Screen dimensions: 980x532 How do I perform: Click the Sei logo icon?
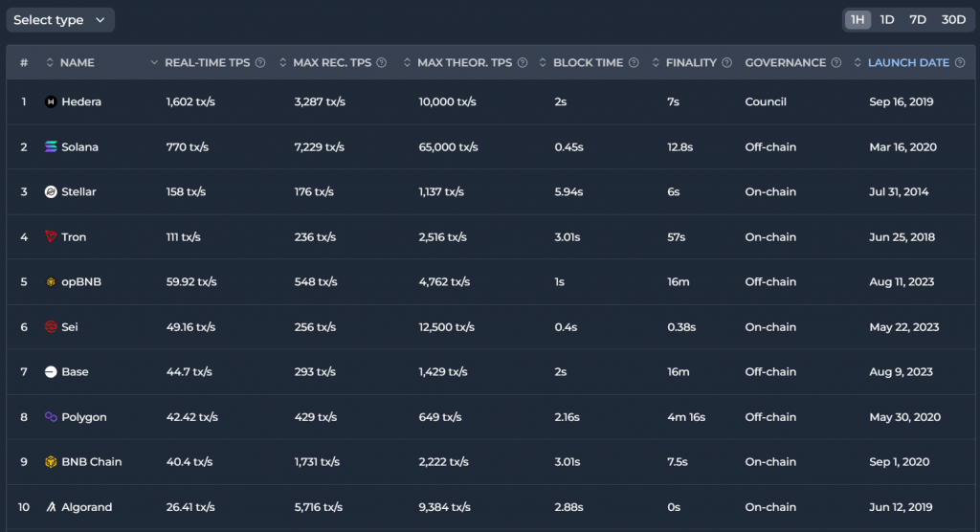[x=51, y=327]
